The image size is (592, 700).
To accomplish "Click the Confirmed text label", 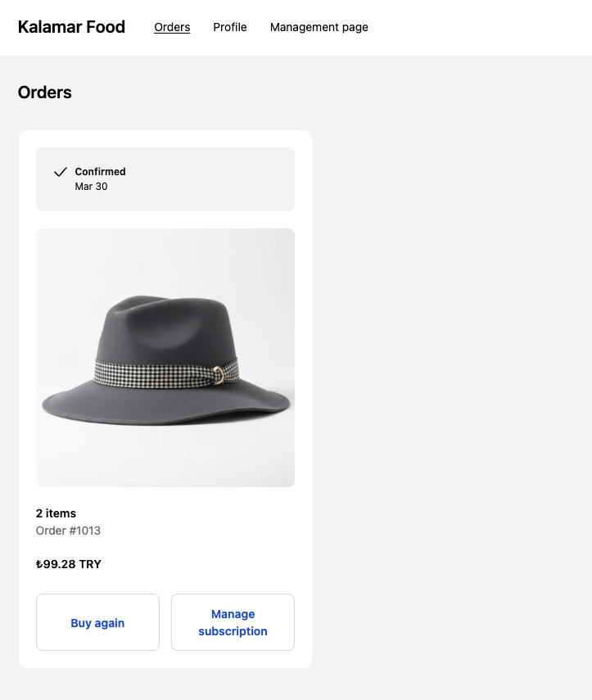I will [100, 171].
